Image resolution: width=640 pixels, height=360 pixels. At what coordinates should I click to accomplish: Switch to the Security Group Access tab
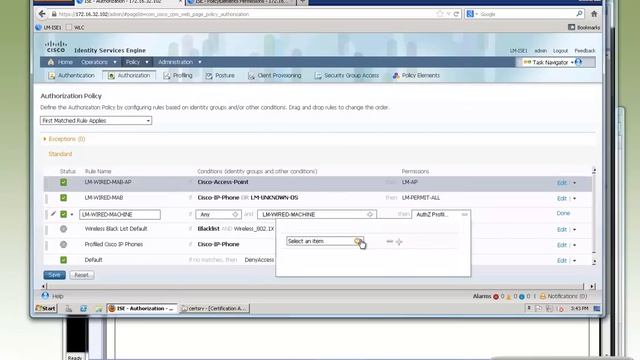[x=347, y=76]
